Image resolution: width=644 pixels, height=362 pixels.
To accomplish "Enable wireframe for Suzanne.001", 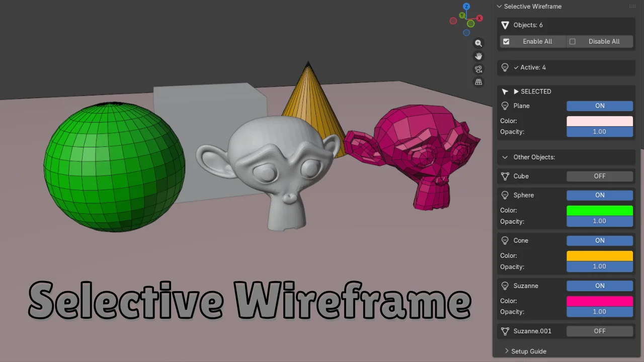I will coord(600,331).
